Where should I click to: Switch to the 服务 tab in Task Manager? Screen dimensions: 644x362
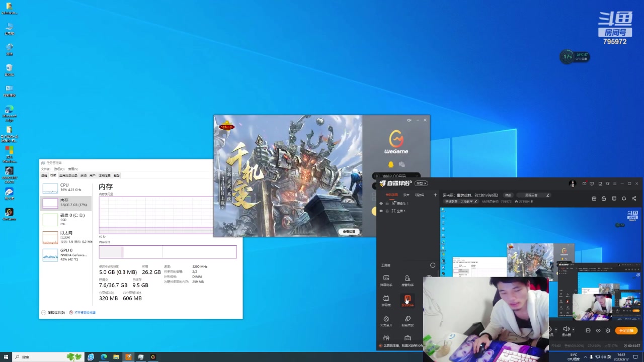pos(117,175)
